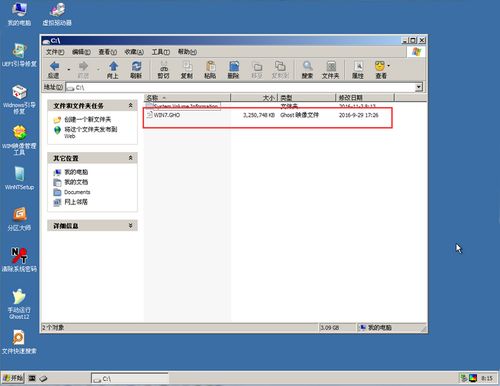Open the File menu
The height and width of the screenshot is (386, 500).
[55, 52]
